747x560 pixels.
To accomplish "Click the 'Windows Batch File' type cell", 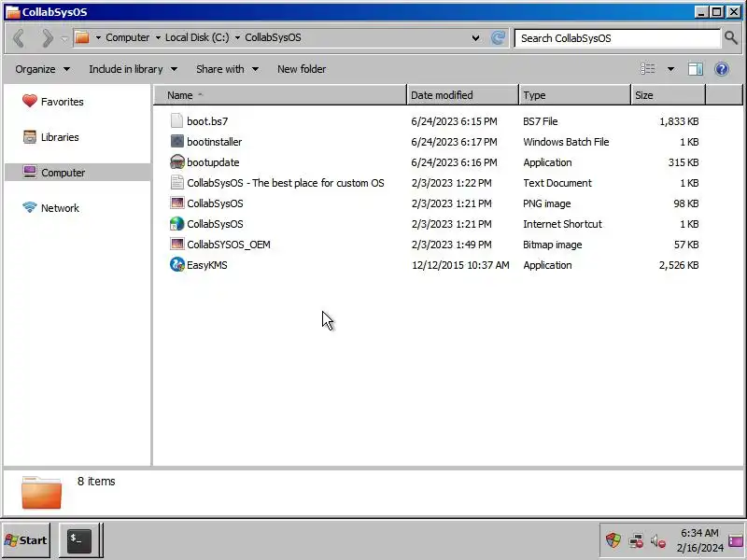I will tap(566, 142).
